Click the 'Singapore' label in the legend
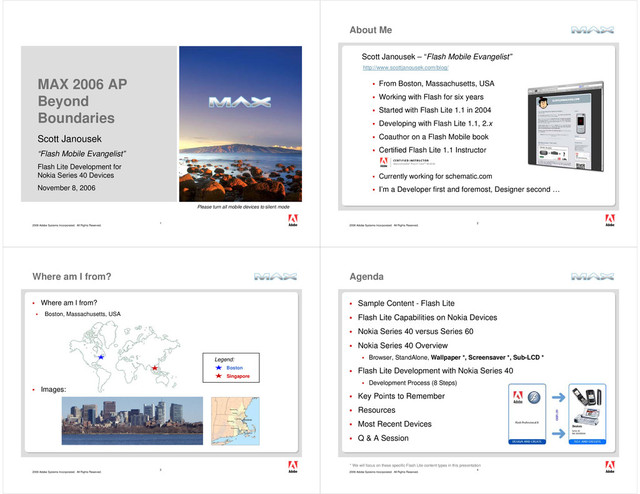The width and height of the screenshot is (640, 494). [238, 376]
